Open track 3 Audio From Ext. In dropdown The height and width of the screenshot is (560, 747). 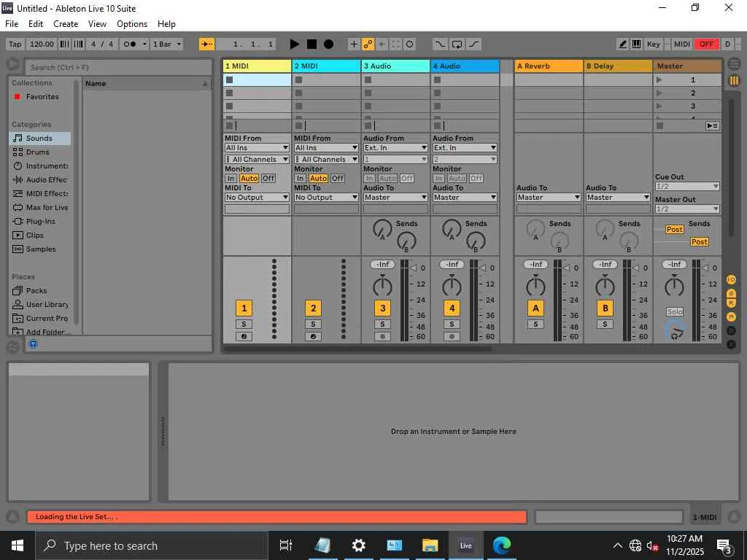click(395, 148)
